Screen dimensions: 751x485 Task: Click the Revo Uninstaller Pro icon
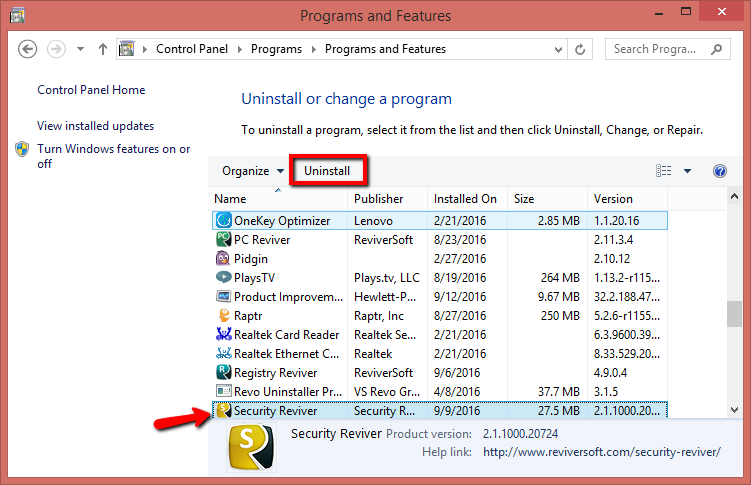(223, 391)
